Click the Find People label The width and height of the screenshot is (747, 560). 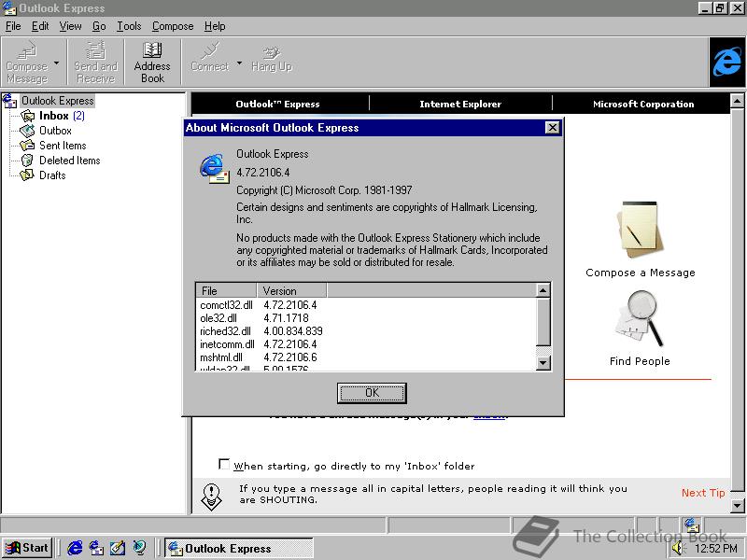point(640,361)
